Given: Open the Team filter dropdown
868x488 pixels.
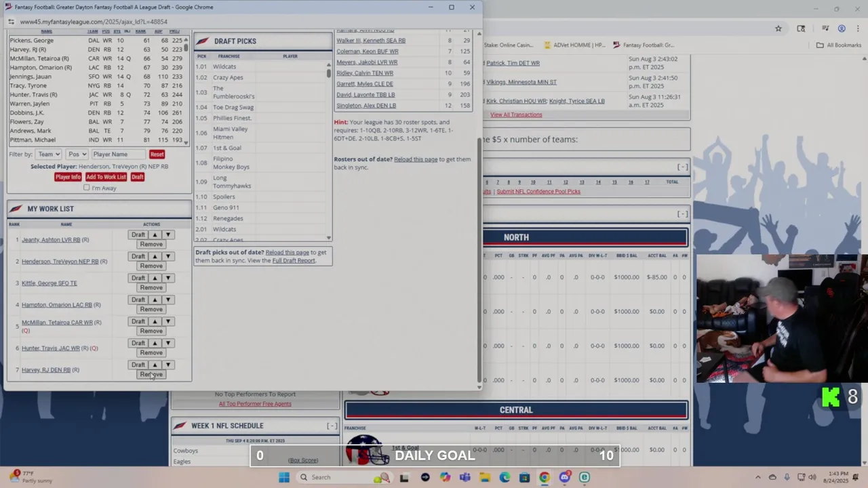Looking at the screenshot, I should pos(49,154).
